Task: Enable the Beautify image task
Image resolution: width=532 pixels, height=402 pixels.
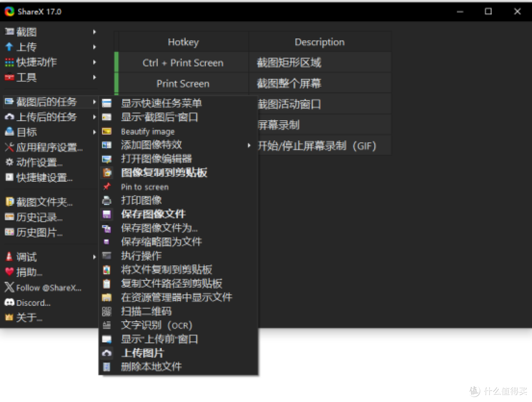Action: coord(179,131)
